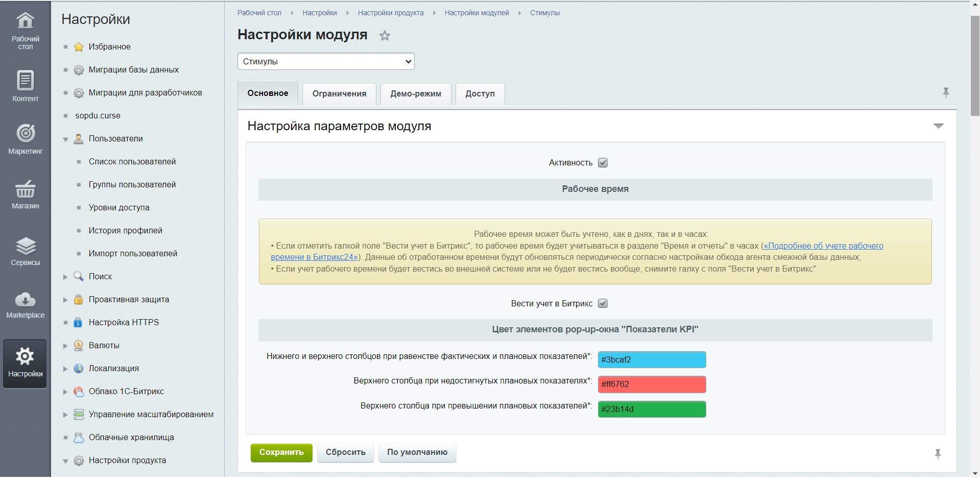Click the Сохранить button
980x481 pixels.
[281, 452]
